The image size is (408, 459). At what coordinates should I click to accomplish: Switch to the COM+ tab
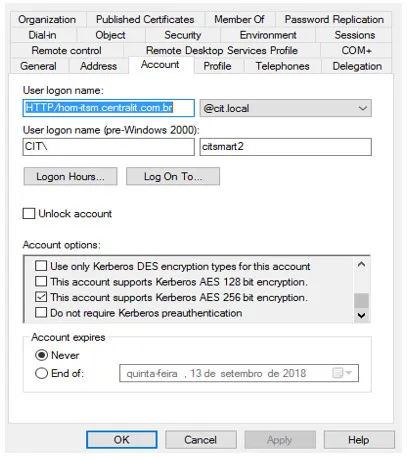[356, 50]
